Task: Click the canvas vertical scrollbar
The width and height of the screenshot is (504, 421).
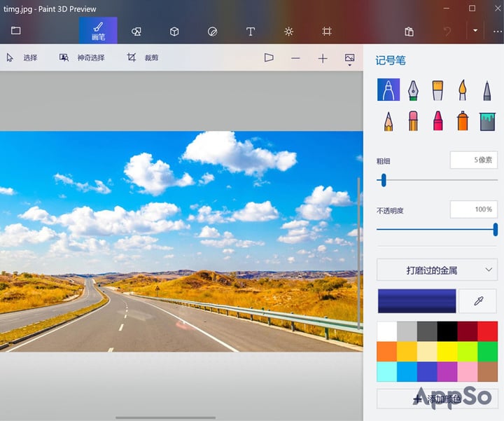Action: (358, 253)
